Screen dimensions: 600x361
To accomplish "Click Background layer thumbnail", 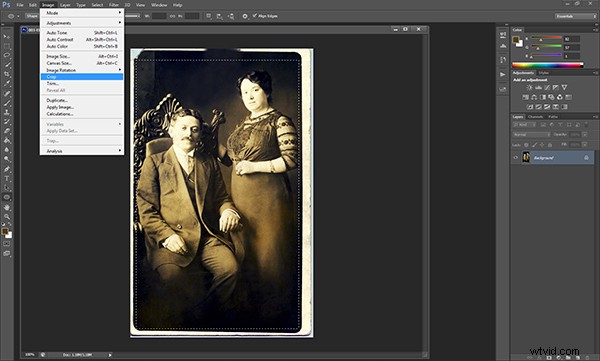I will tap(526, 157).
